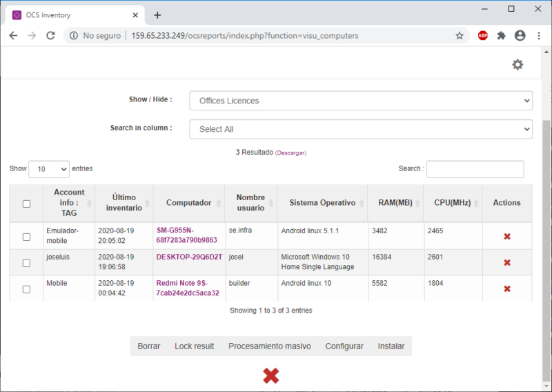Choose Procesamiento masivo in the action bar
Viewport: 552px width, 392px height.
click(270, 346)
